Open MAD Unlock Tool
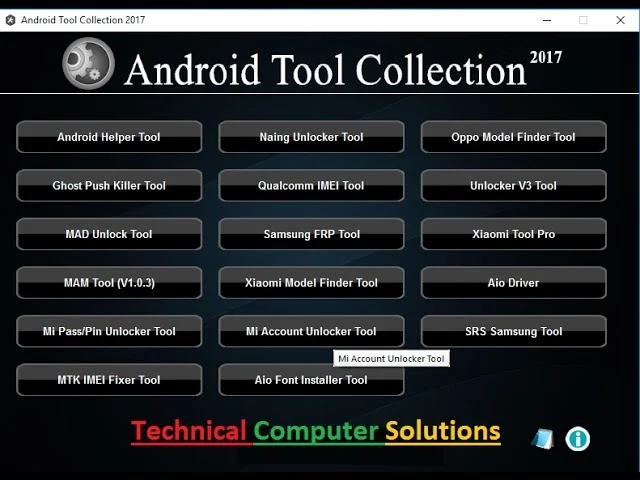The image size is (640, 480). (109, 234)
